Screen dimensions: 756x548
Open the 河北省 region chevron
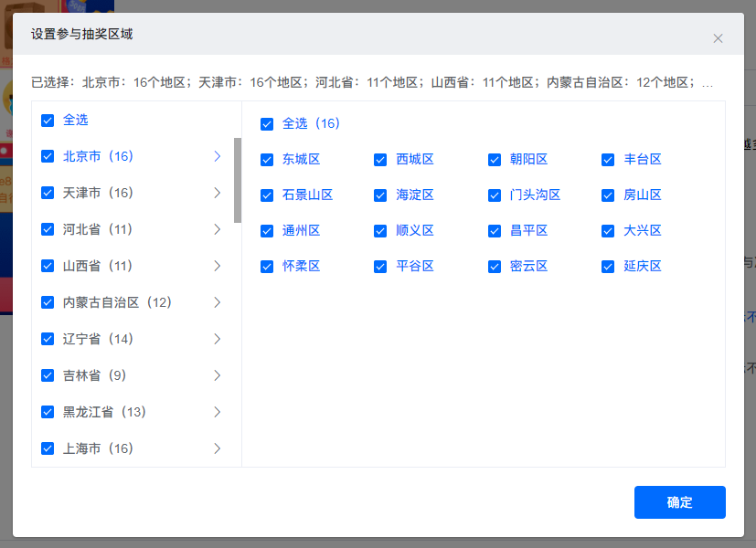coord(217,229)
